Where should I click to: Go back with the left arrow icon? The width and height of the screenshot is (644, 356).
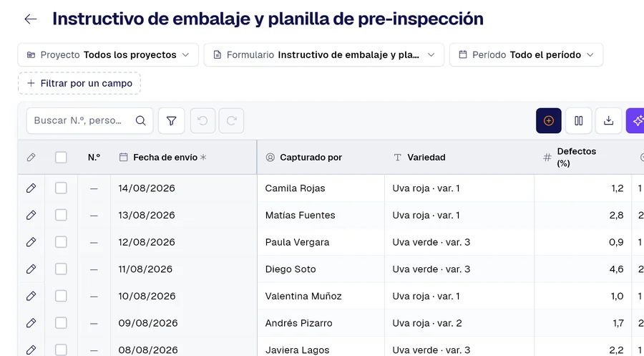click(31, 19)
